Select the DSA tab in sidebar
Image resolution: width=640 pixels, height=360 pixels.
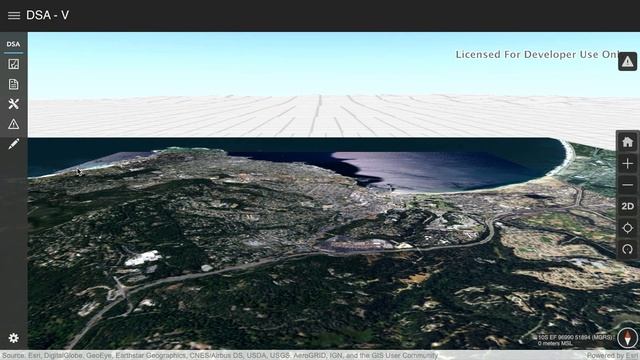[x=13, y=44]
